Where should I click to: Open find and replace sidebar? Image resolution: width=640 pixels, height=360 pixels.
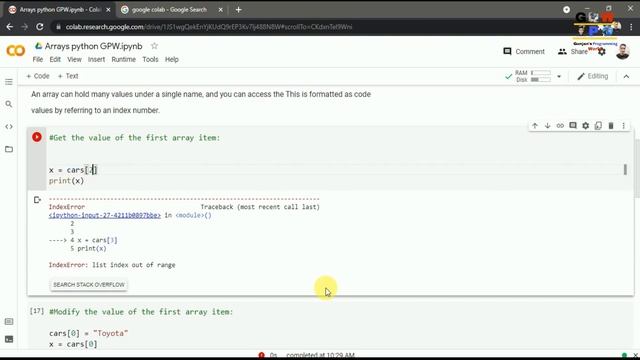click(x=9, y=104)
